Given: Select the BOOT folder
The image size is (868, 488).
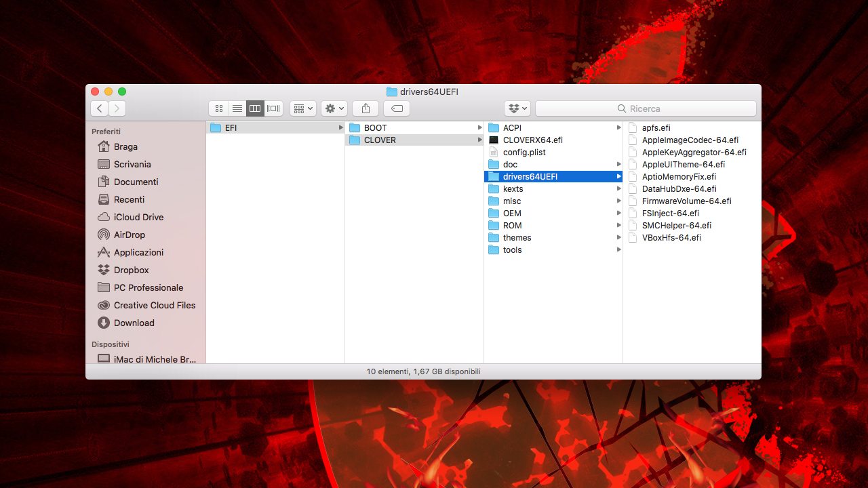Looking at the screenshot, I should tap(375, 128).
